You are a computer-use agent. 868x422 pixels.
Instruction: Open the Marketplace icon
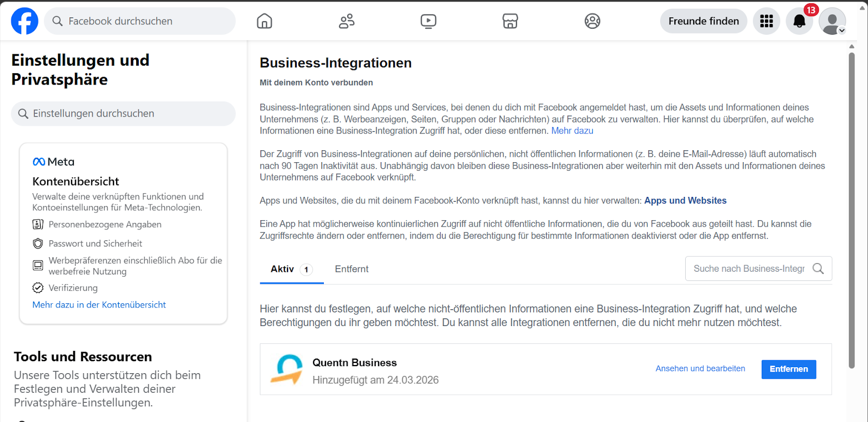coord(510,21)
